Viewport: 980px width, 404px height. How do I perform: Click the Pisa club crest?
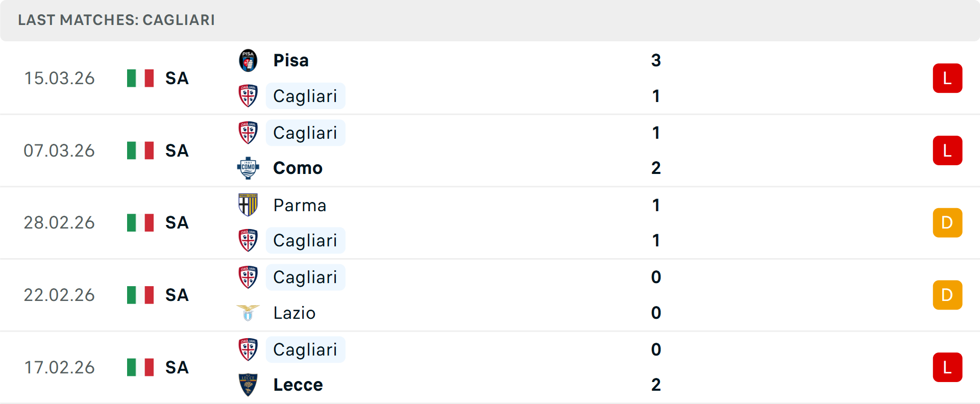pos(248,61)
